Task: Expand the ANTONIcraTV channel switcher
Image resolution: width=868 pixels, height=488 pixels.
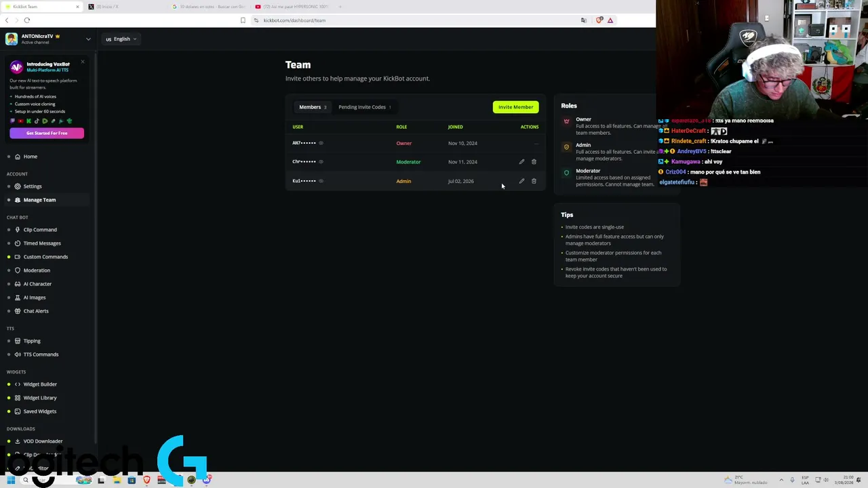Action: click(88, 39)
